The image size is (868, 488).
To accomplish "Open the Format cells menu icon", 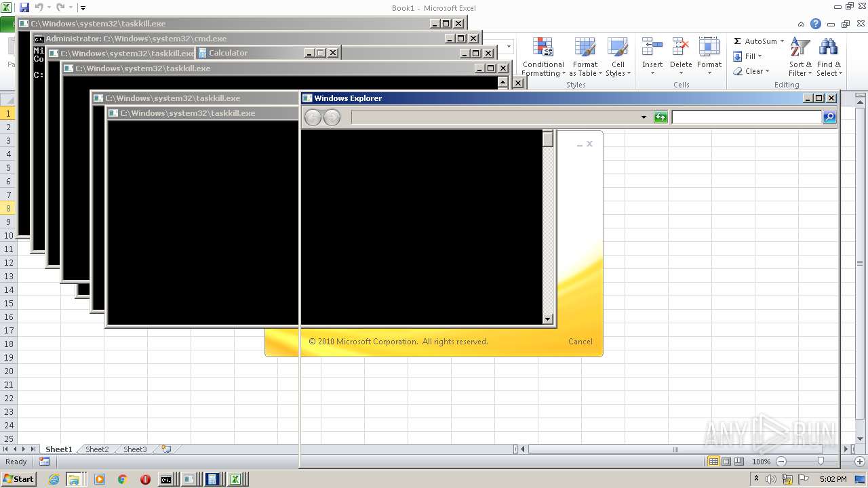I will coord(709,47).
